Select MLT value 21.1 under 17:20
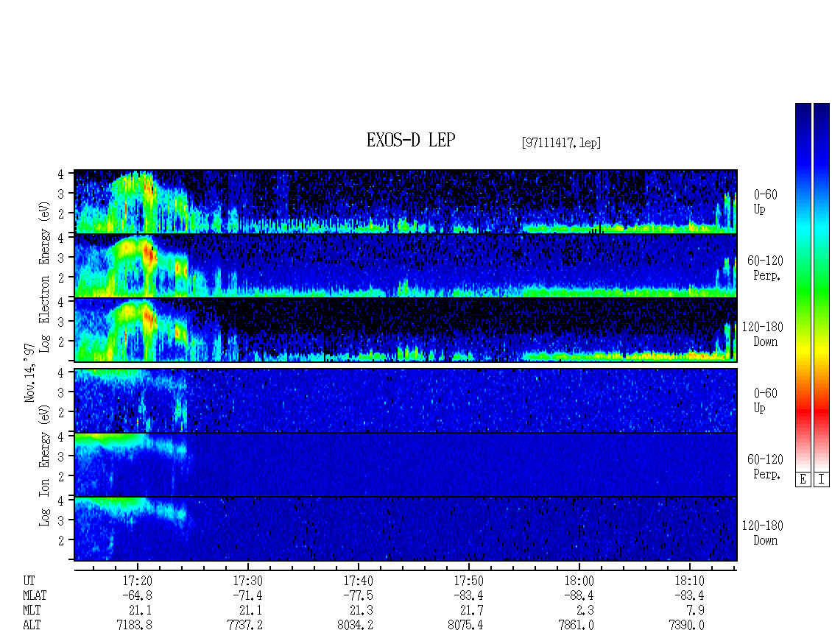This screenshot has height=644, width=832. point(140,611)
